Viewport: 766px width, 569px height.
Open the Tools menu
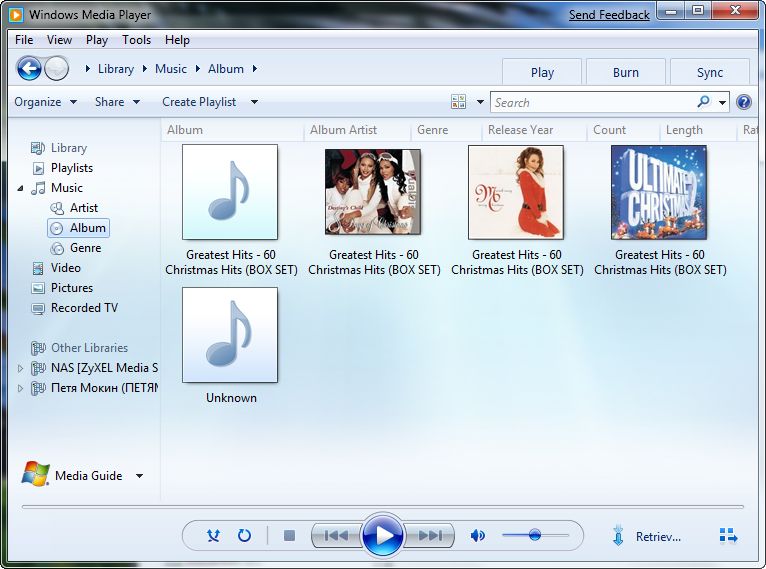point(136,40)
